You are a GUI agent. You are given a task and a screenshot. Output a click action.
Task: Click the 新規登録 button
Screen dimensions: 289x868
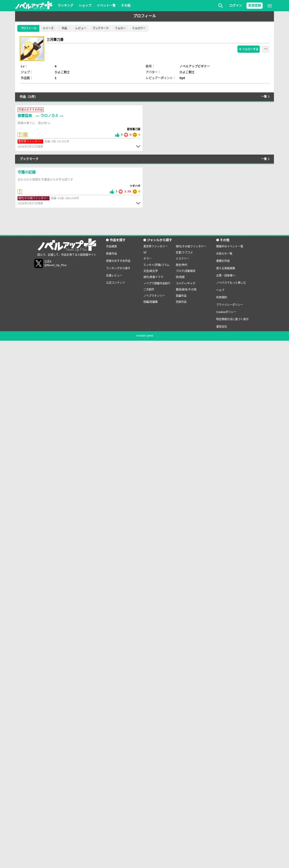pos(254,5)
